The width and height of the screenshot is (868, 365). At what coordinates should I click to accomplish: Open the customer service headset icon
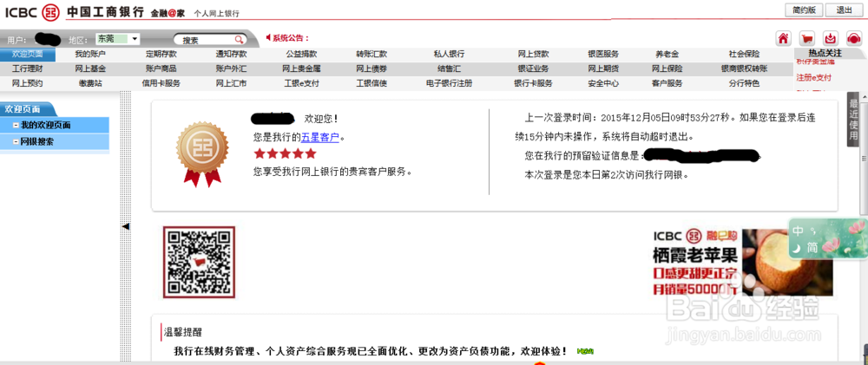click(x=855, y=39)
